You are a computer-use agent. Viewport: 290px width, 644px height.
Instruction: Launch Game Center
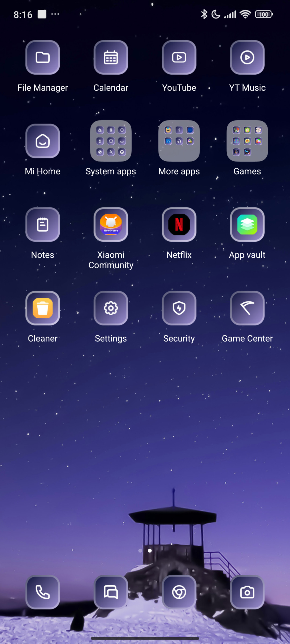[x=247, y=308]
